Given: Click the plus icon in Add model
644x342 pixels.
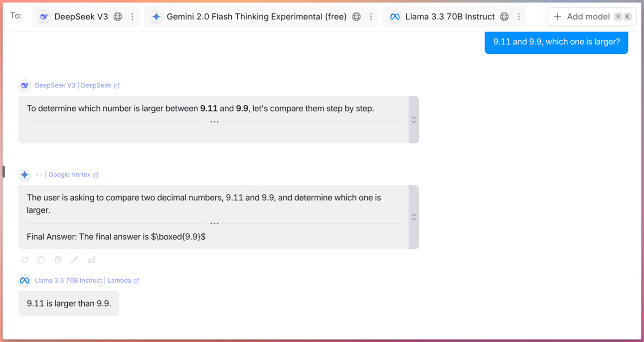Looking at the screenshot, I should tap(557, 16).
